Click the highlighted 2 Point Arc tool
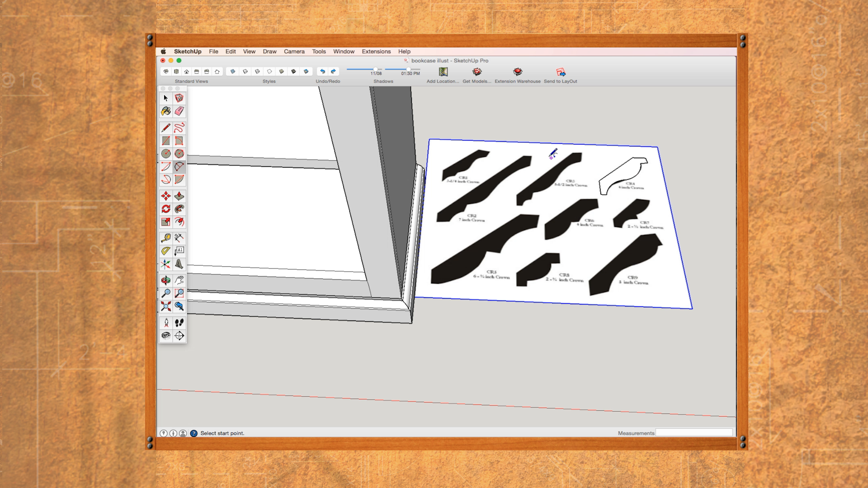The image size is (868, 488). 179,167
